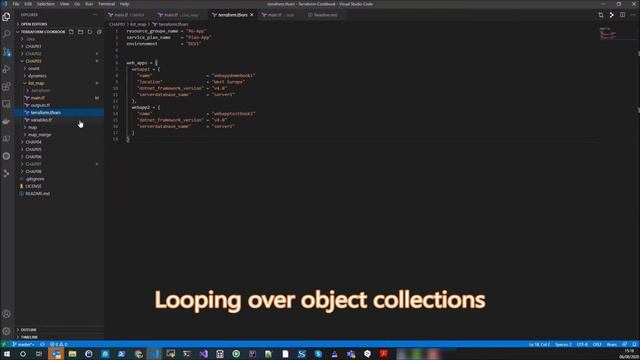Click the New File icon in Explorer header

tap(71, 32)
